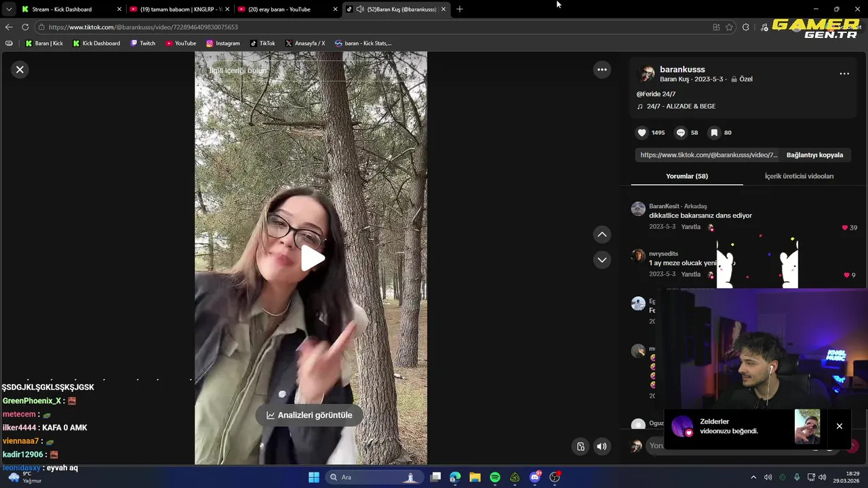Click Yanıtla under BaranKesit's comment

[x=690, y=227]
